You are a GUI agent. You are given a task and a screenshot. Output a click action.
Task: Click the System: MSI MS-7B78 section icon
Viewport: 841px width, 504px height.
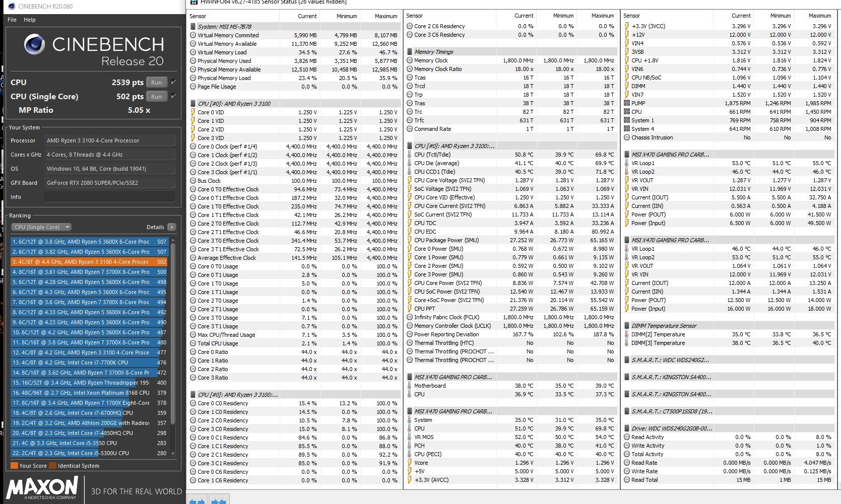pyautogui.click(x=193, y=27)
